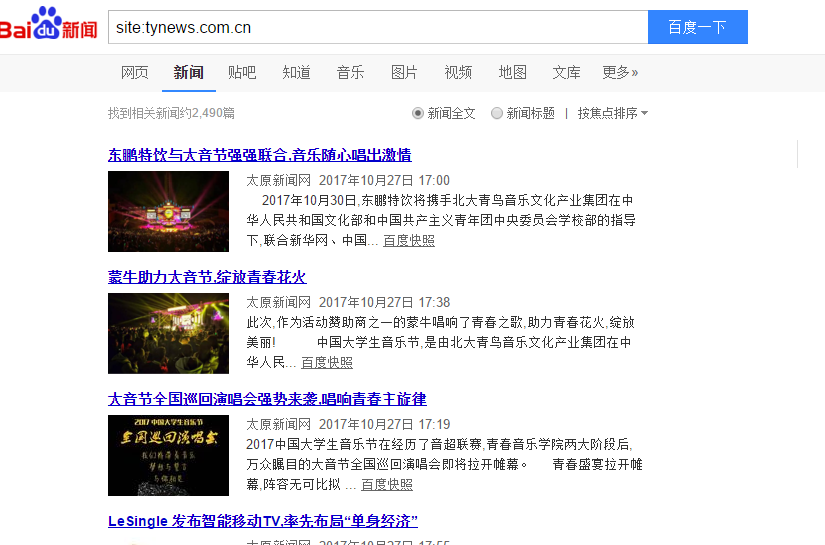Click the 百度一下 search button
This screenshot has width=825, height=545.
pos(697,27)
